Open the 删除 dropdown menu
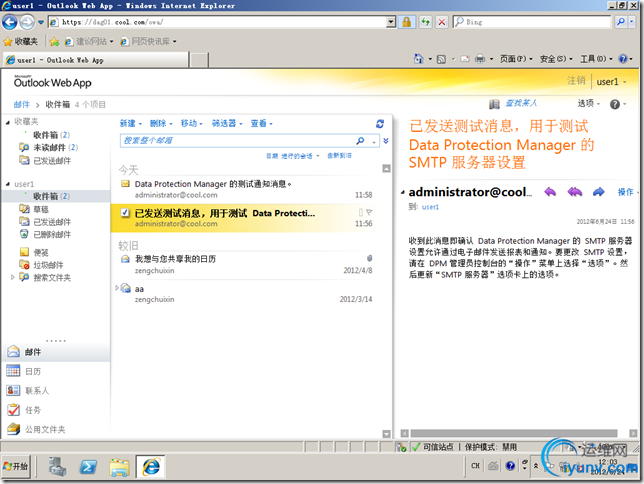 161,123
